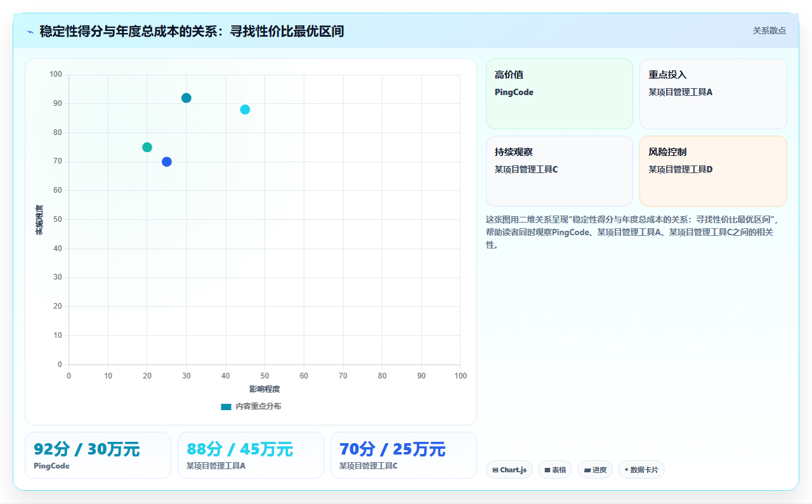The width and height of the screenshot is (812, 504).
Task: Select the green scatter point at 75
Action: [x=147, y=147]
